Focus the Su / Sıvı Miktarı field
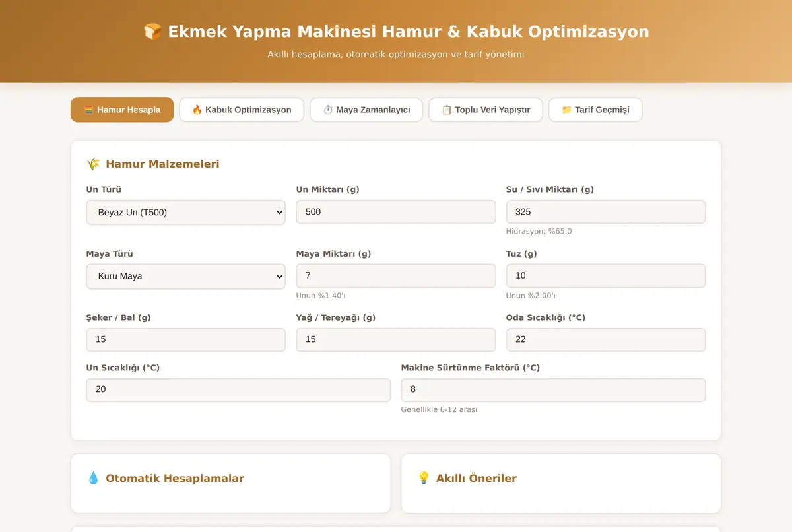Screen dimensions: 792x532 606,212
